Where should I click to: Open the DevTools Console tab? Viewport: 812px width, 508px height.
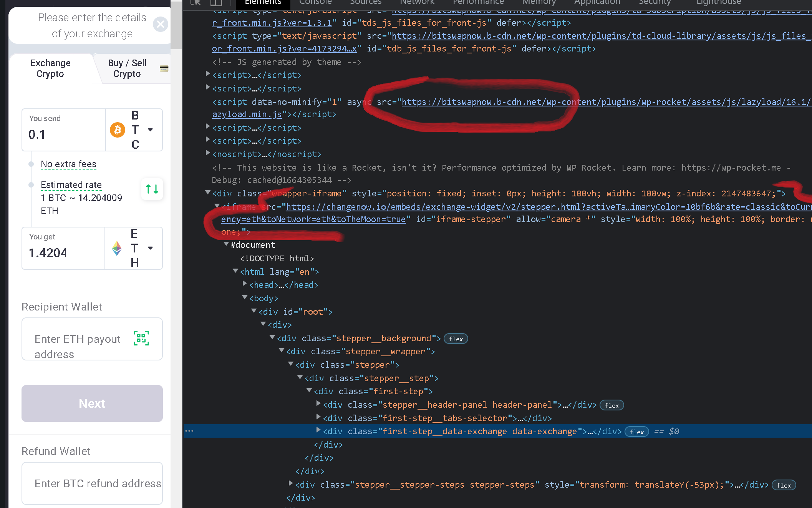pos(315,2)
